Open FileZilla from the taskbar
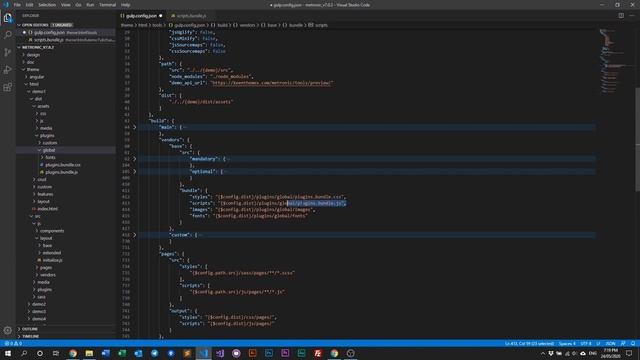The width and height of the screenshot is (640, 360). click(x=318, y=353)
